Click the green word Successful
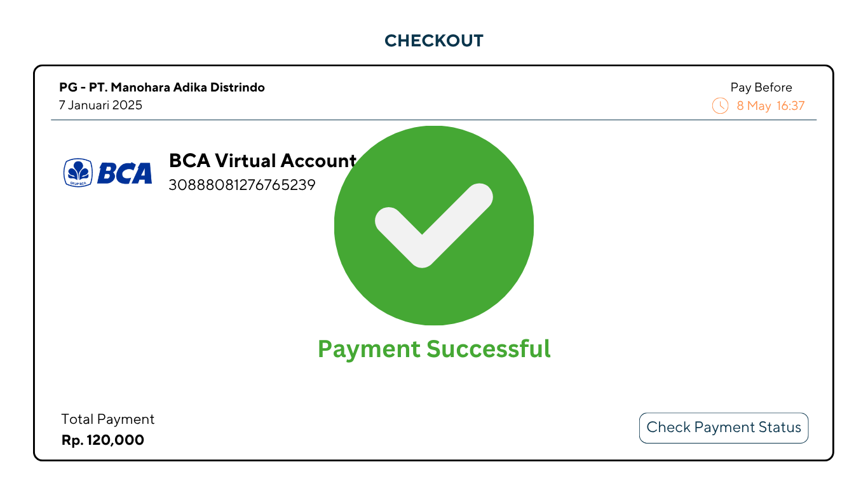 489,349
